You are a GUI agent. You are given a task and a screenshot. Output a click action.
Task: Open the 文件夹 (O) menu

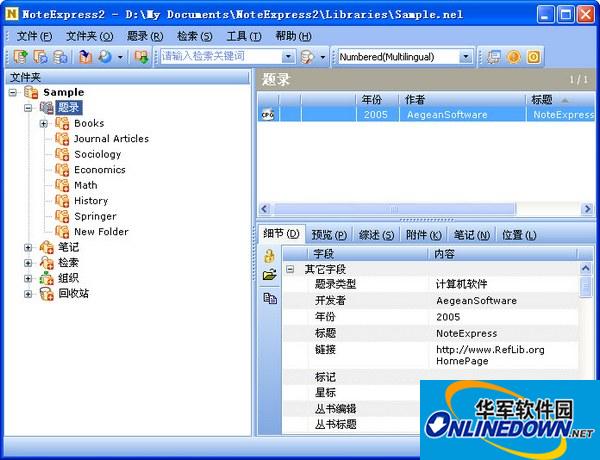[90, 36]
